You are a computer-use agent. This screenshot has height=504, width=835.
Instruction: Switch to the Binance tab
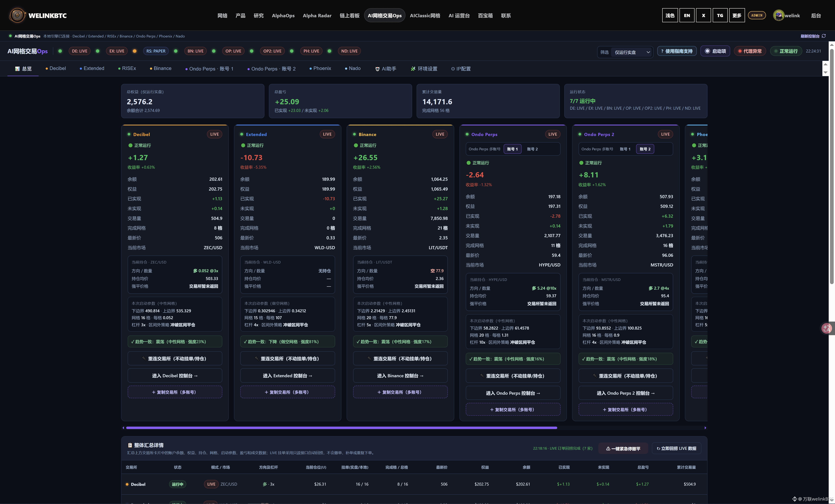[161, 68]
